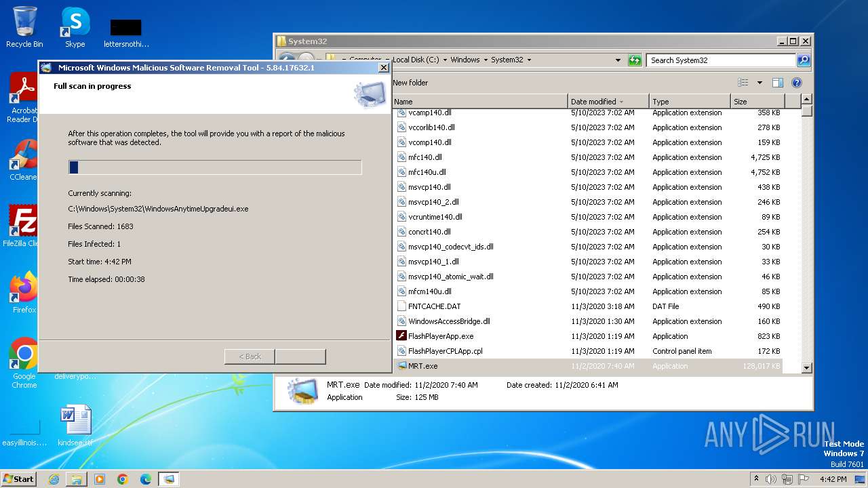Open Acrobat Reader desktop shortcut
The image size is (868, 488).
24,98
